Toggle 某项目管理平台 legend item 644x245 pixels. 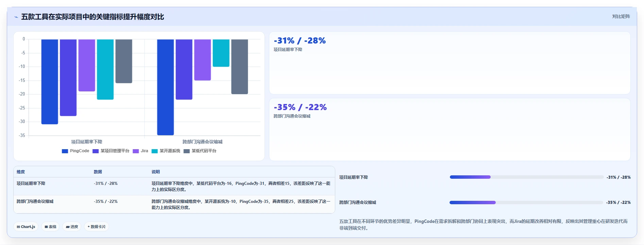pyautogui.click(x=111, y=151)
